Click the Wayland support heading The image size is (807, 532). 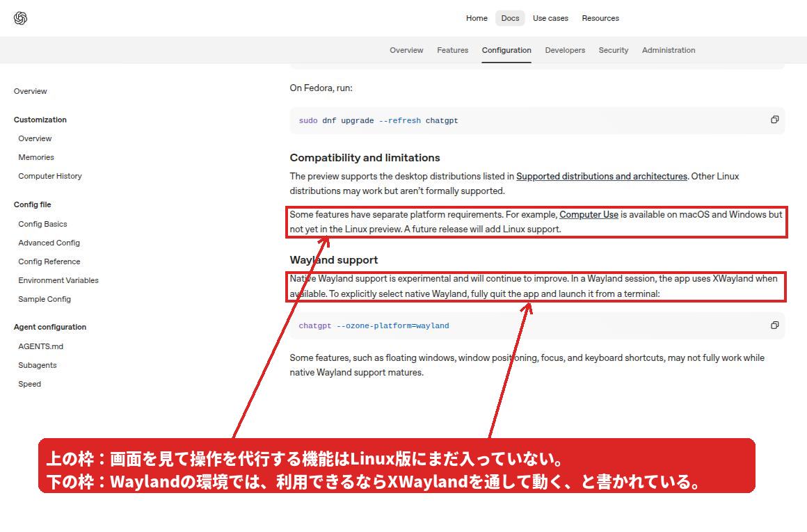click(x=333, y=260)
